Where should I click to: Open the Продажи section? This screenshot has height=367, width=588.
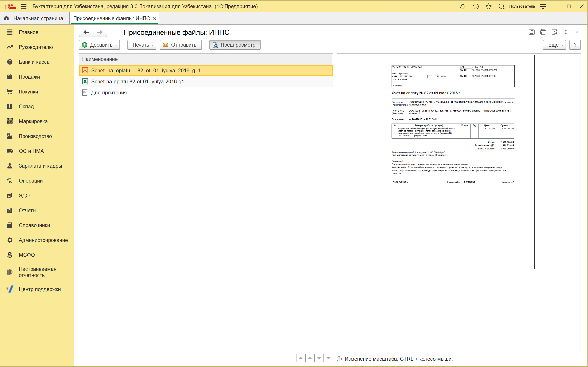coord(37,77)
